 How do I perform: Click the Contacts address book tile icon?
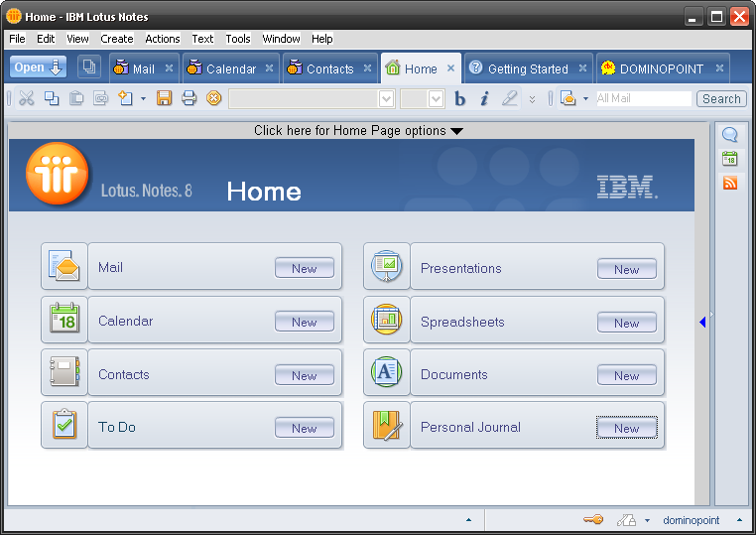coord(64,372)
